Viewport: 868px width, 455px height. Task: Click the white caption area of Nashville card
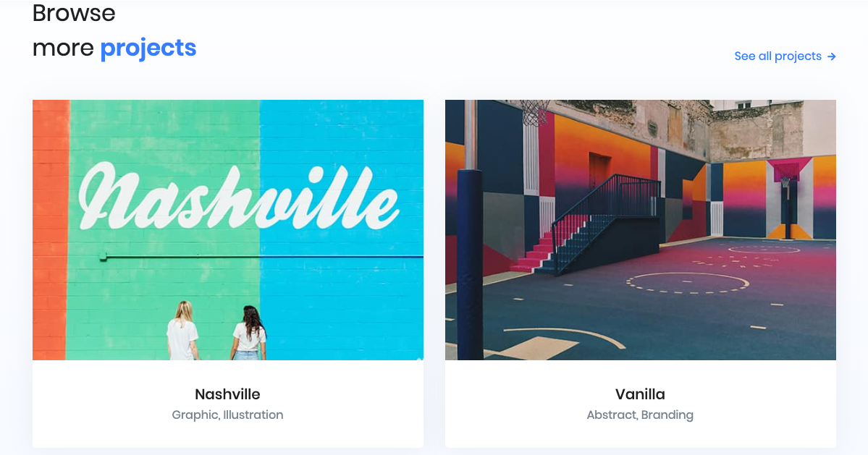click(x=228, y=404)
